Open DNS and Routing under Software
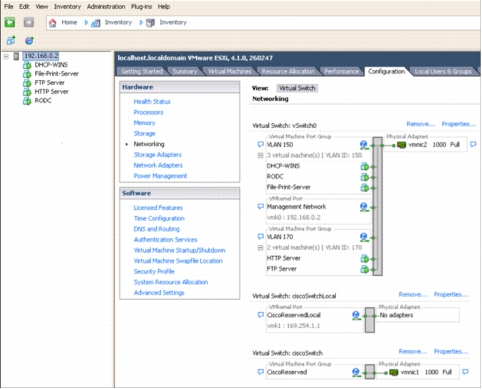Image resolution: width=482 pixels, height=390 pixels. coord(156,229)
